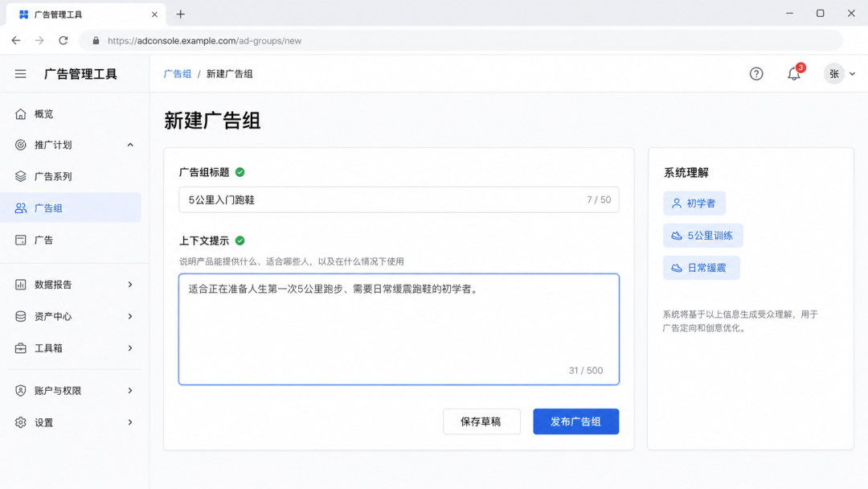
Task: Expand the 设置 submenu chevron
Action: [x=130, y=422]
